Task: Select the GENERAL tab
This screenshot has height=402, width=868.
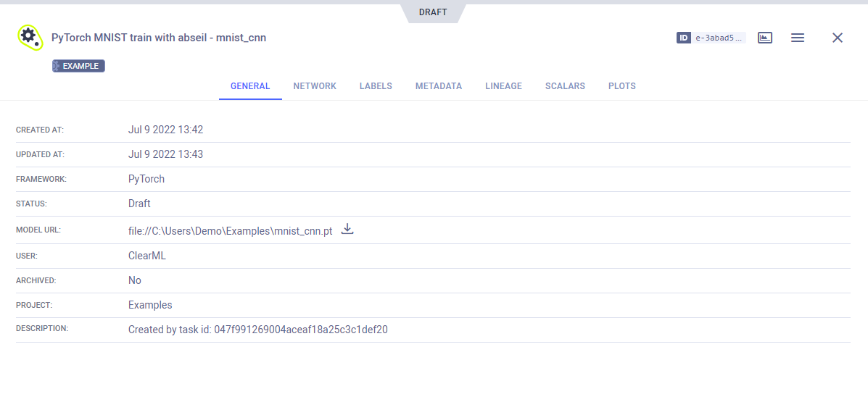Action: (250, 86)
